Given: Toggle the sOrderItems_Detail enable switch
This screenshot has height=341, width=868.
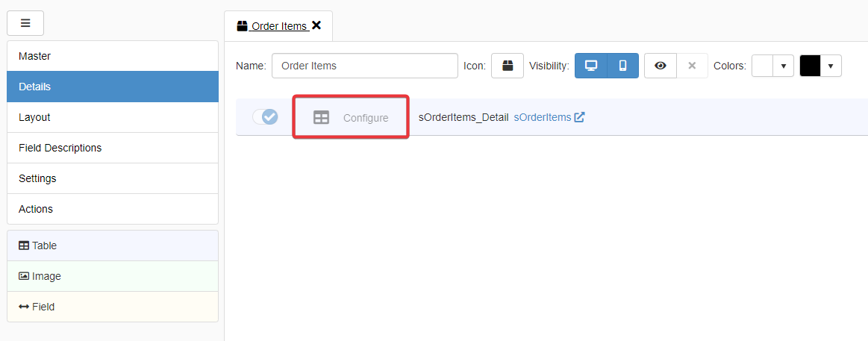Looking at the screenshot, I should coord(265,117).
